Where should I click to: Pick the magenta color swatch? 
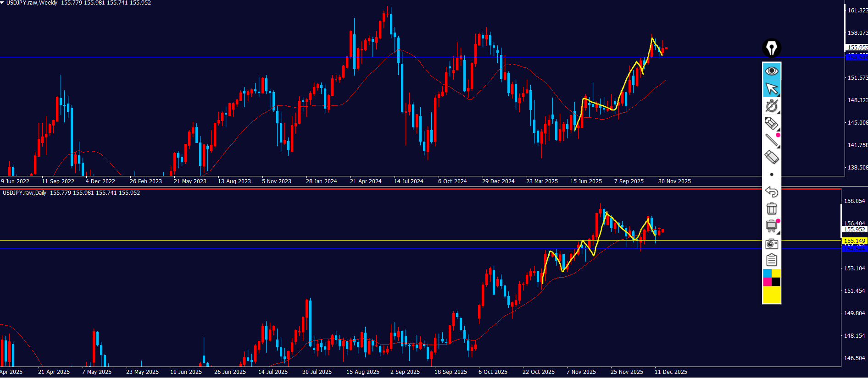tap(767, 282)
